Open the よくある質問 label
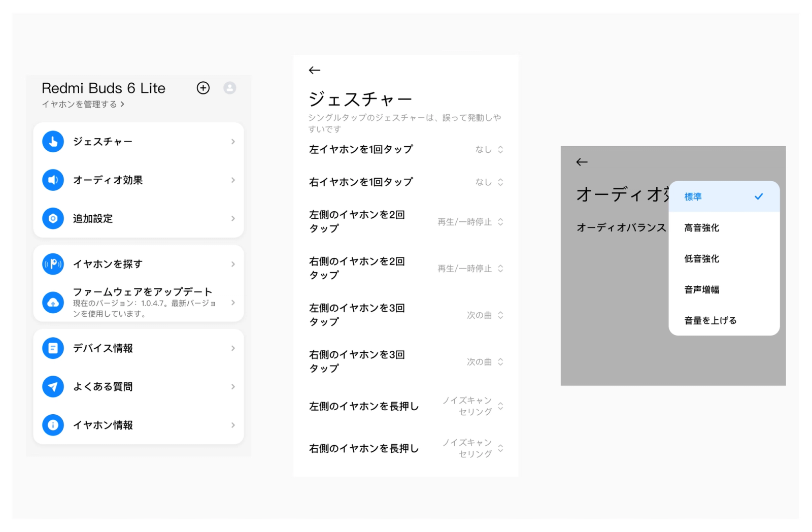This screenshot has height=532, width=812. tap(103, 387)
